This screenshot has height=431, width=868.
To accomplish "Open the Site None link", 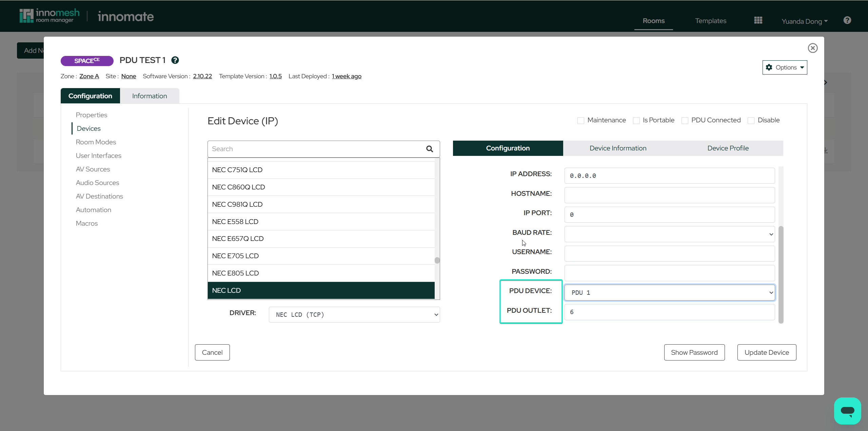I will point(129,76).
